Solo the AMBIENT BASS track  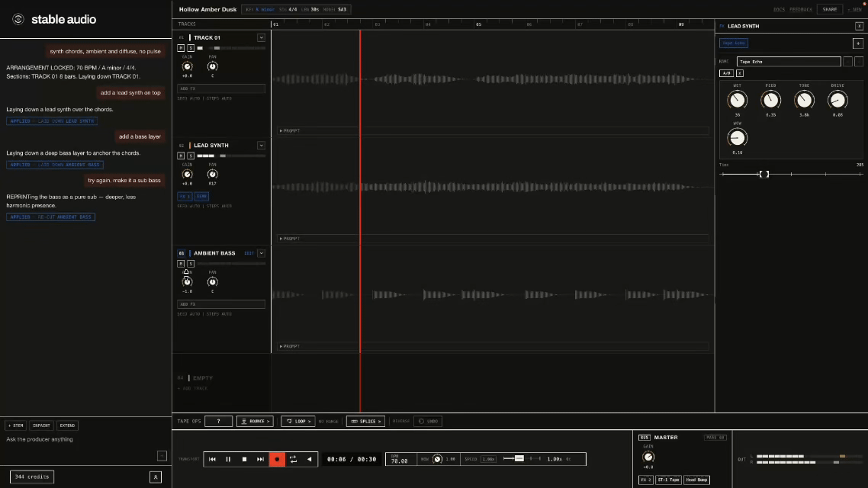click(191, 264)
